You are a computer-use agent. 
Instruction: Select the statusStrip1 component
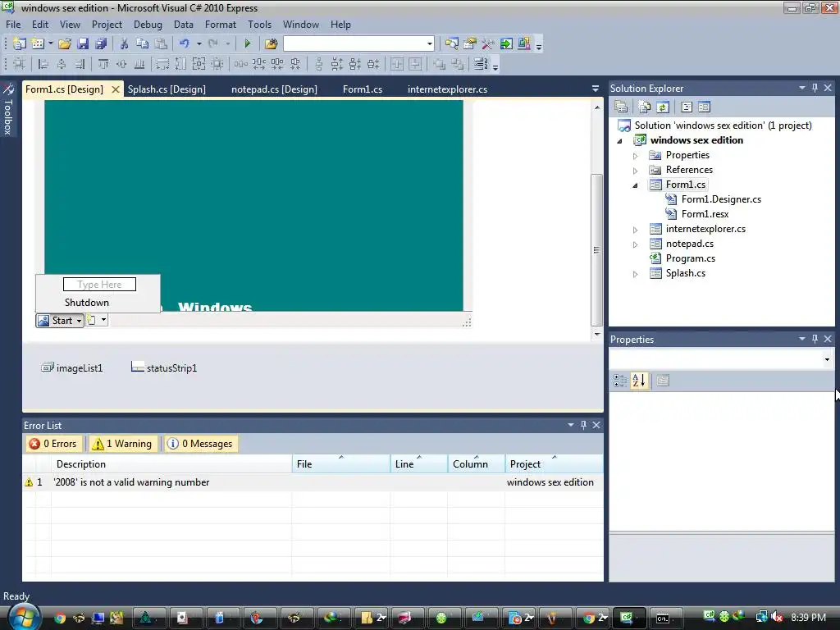[164, 368]
